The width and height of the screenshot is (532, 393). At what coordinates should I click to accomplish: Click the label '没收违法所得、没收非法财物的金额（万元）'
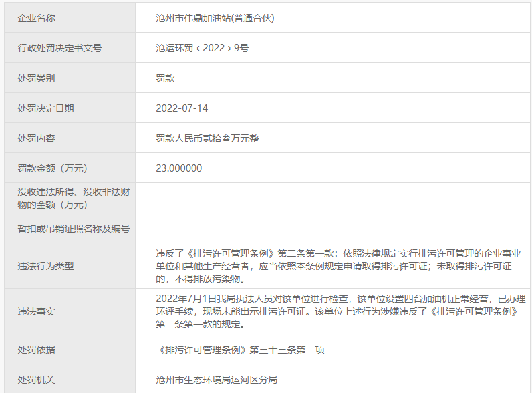[74, 199]
